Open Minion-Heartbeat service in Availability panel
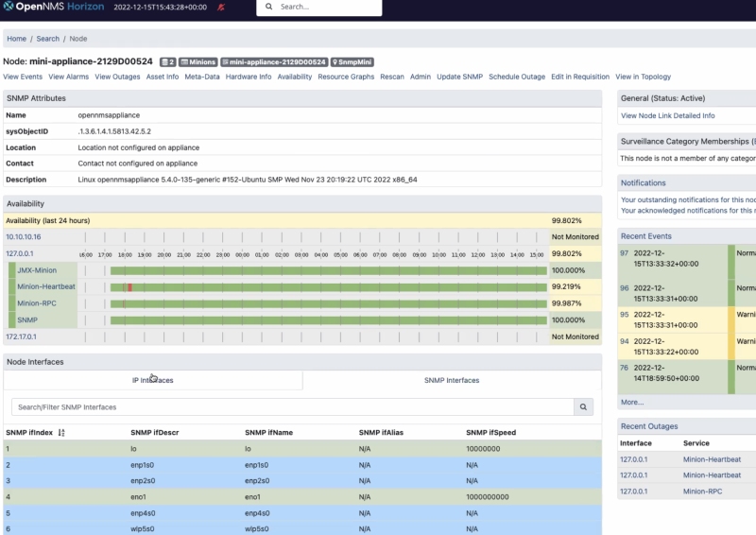The height and width of the screenshot is (535, 756). (46, 286)
